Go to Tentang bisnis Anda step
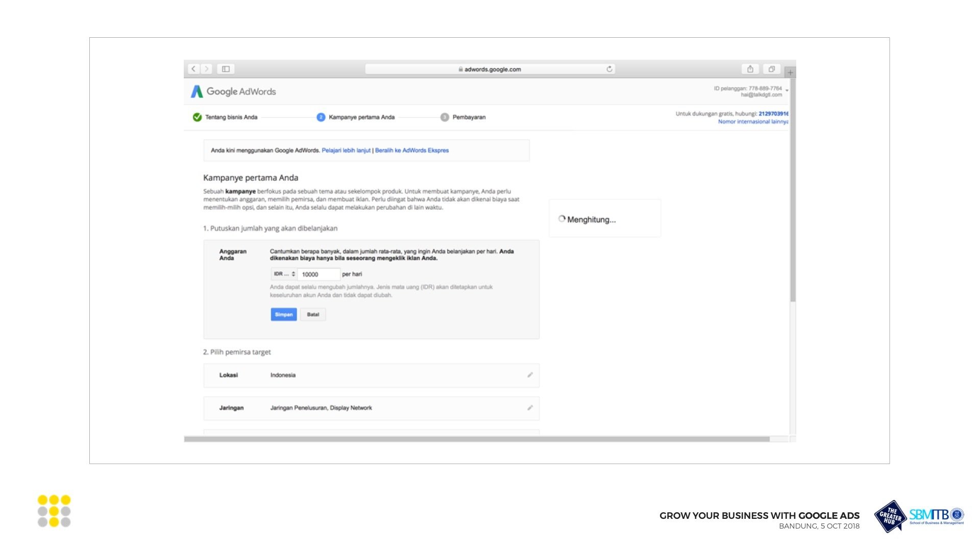This screenshot has width=980, height=551. (x=231, y=117)
